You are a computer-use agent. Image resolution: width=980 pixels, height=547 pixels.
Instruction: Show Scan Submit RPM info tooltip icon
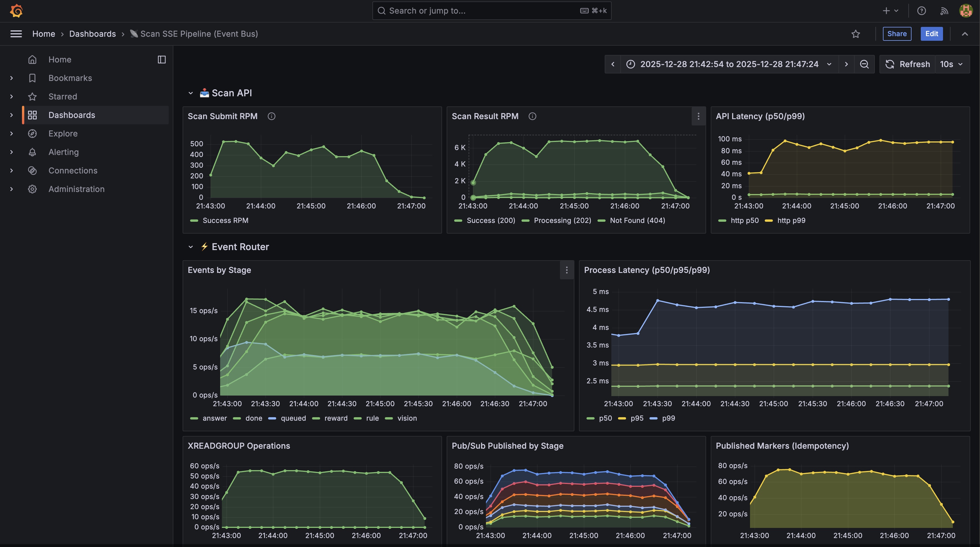coord(271,116)
